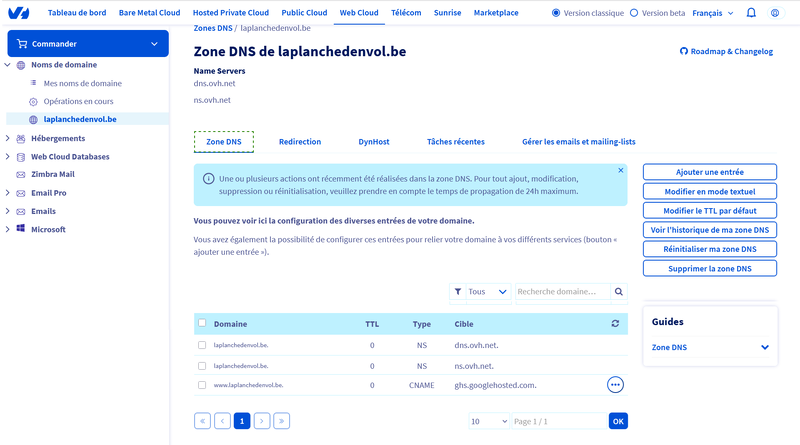Go to first page of entries

click(x=203, y=421)
